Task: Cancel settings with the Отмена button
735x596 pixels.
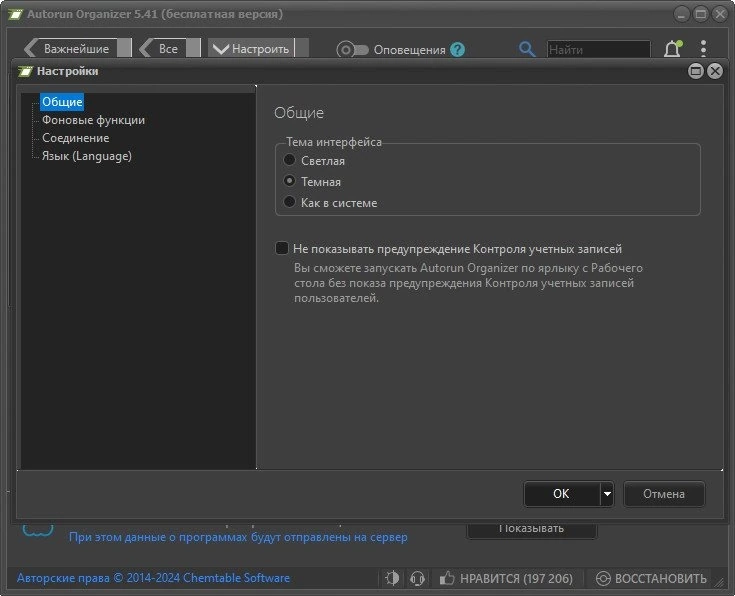Action: coord(664,494)
